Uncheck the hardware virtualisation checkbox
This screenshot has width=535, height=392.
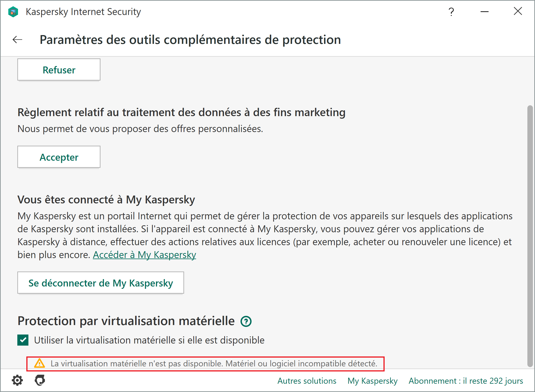[x=23, y=340]
